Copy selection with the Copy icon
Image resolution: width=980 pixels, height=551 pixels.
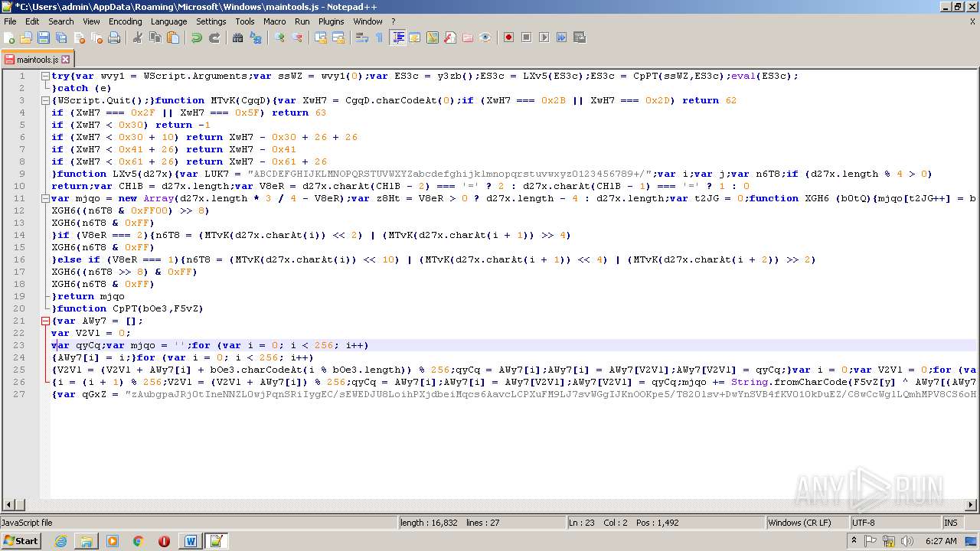(155, 37)
